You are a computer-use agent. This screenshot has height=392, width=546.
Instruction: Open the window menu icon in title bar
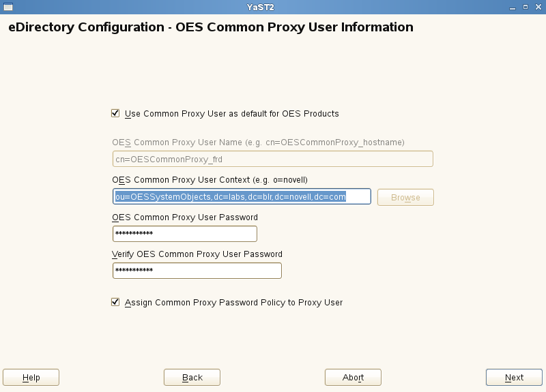(x=7, y=6)
